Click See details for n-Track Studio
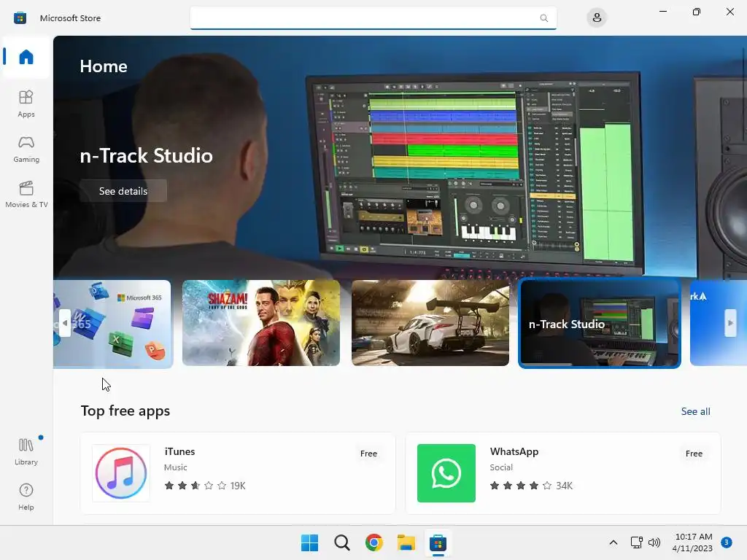This screenshot has height=560, width=747. (123, 191)
